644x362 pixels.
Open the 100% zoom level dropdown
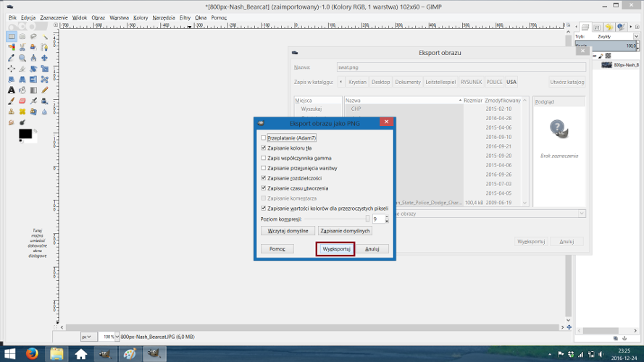(x=117, y=337)
